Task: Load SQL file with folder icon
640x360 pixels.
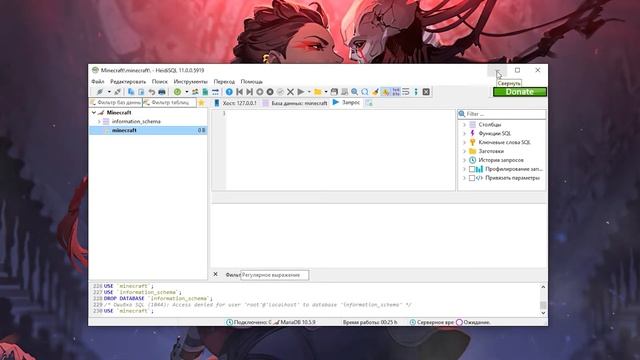Action: tap(318, 92)
